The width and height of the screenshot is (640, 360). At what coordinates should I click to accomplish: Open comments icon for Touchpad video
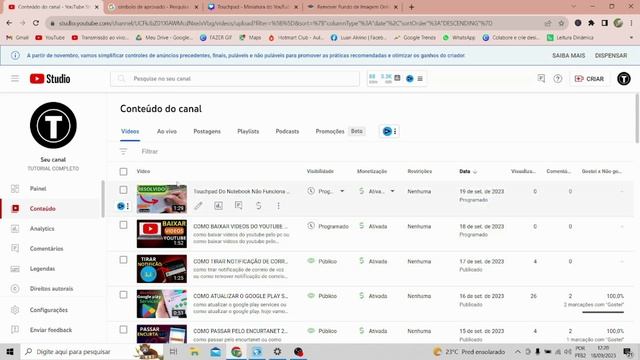(x=238, y=206)
